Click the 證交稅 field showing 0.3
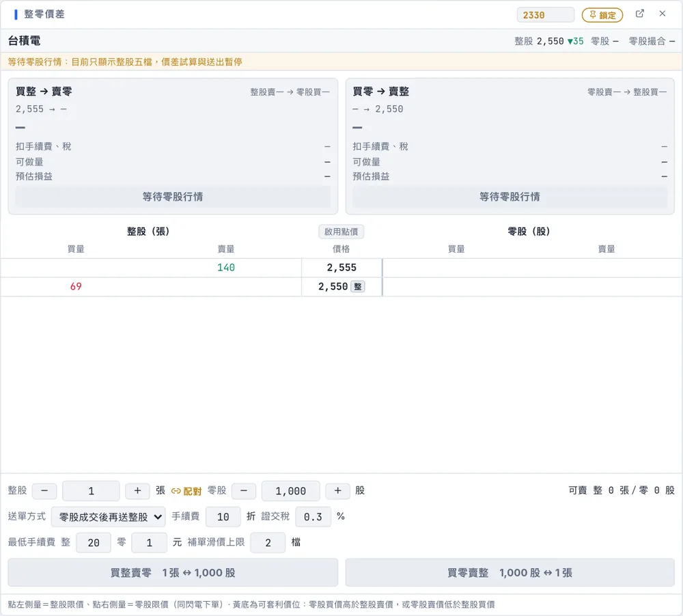This screenshot has width=683, height=616. point(313,517)
